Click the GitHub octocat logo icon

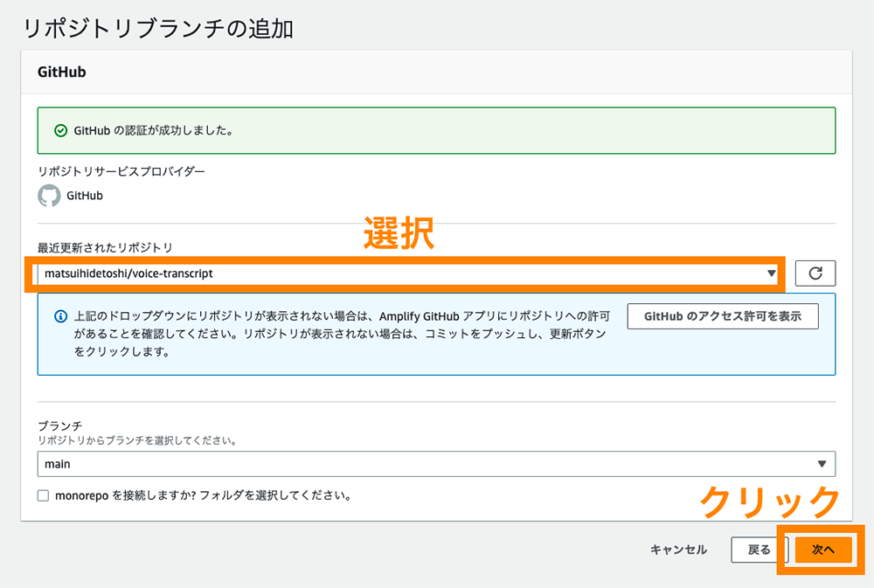coord(49,196)
